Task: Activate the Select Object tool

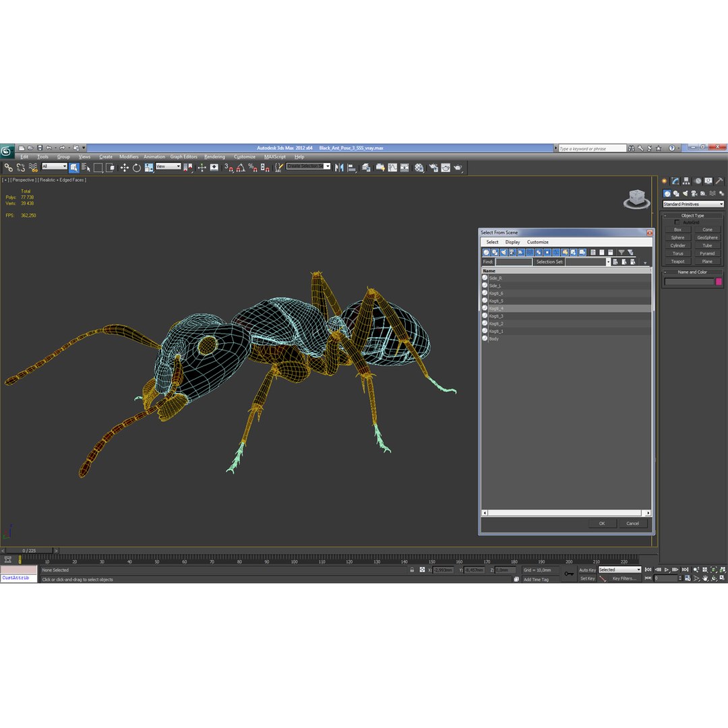Action: (74, 168)
